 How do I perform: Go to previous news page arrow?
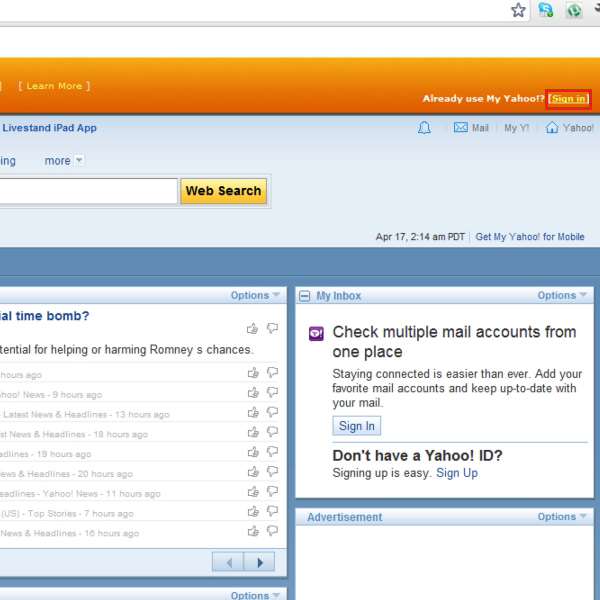[x=228, y=562]
